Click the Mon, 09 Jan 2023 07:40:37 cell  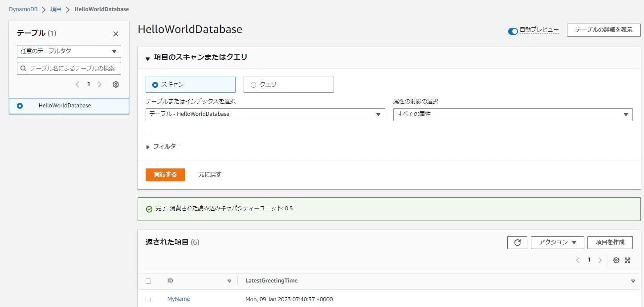pyautogui.click(x=289, y=299)
